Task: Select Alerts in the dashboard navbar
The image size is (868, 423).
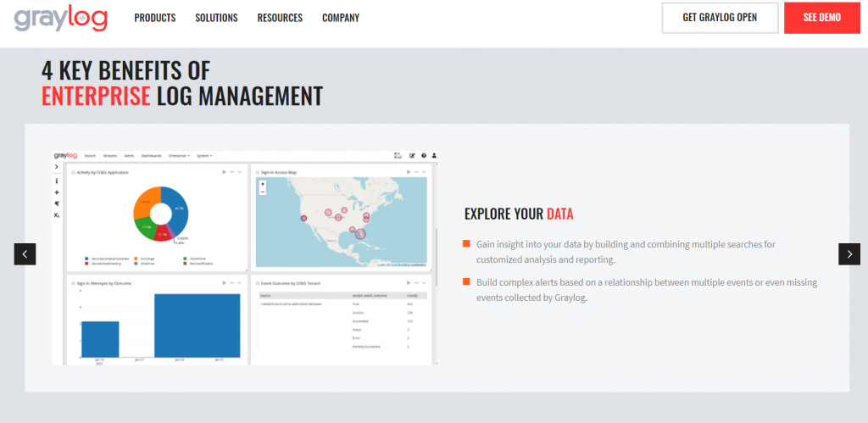Action: click(x=129, y=156)
